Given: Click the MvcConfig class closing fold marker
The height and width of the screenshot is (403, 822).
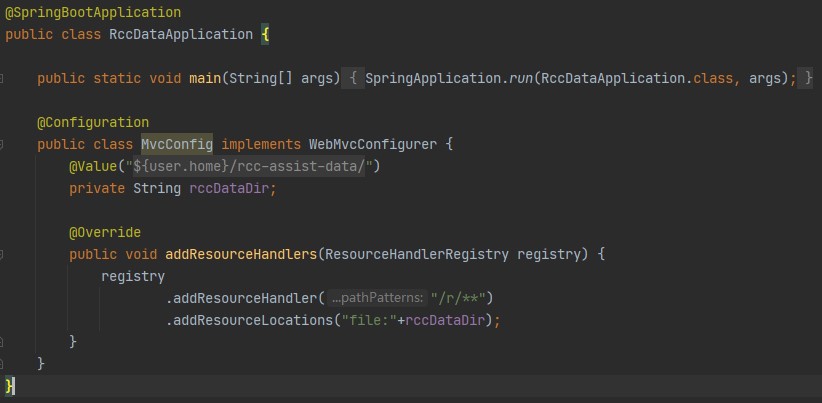Looking at the screenshot, I should [x=6, y=363].
